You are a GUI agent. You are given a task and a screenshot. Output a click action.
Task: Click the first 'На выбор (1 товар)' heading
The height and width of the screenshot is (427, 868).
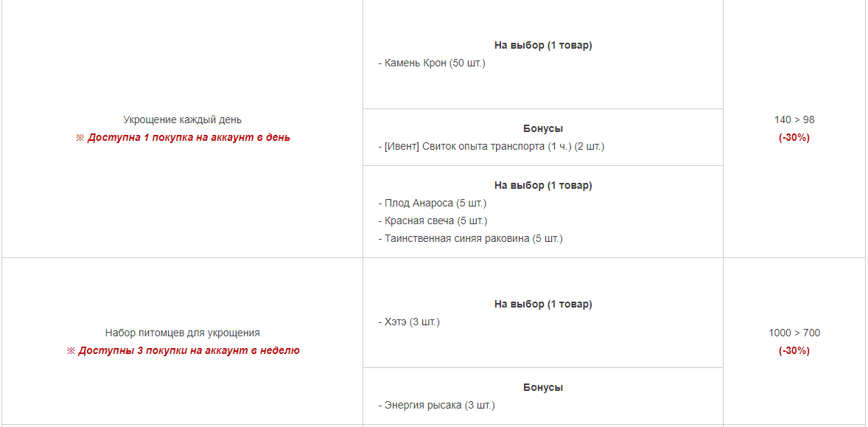[543, 46]
